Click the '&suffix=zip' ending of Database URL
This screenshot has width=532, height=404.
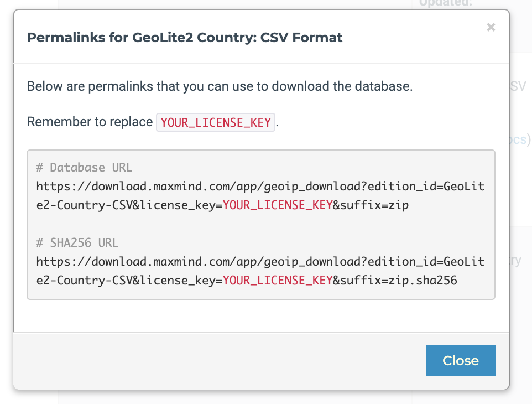click(371, 205)
